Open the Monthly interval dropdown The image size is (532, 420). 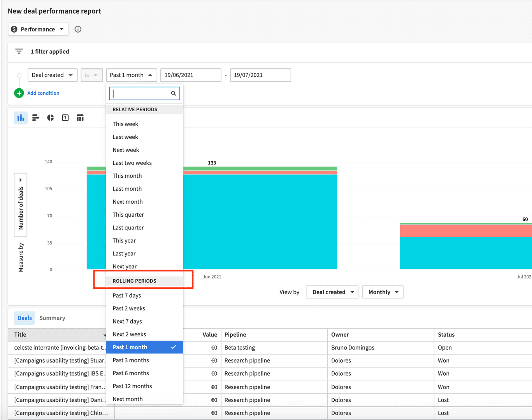[383, 292]
